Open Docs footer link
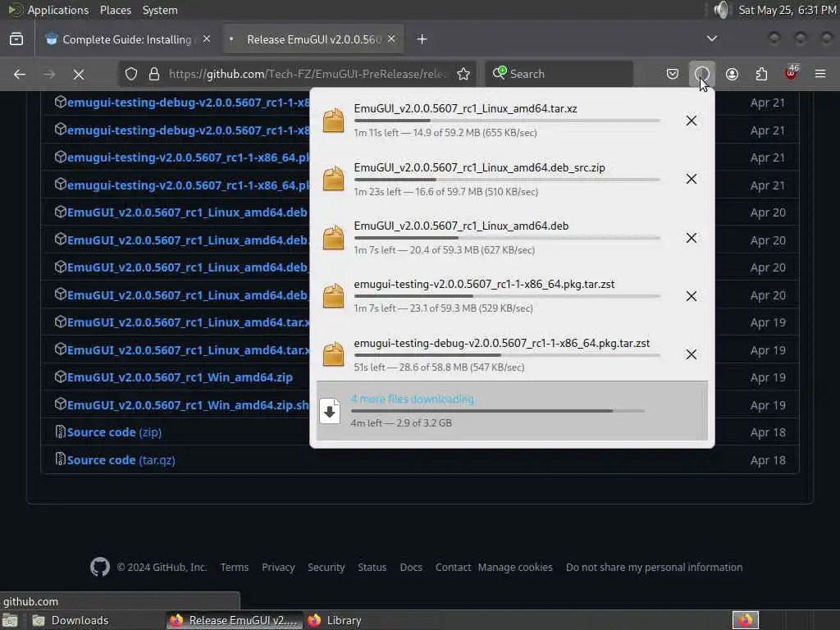 [x=411, y=568]
